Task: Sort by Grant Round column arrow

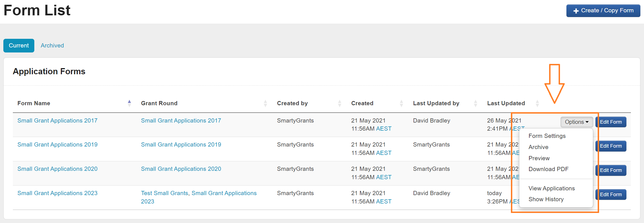Action: [x=265, y=103]
